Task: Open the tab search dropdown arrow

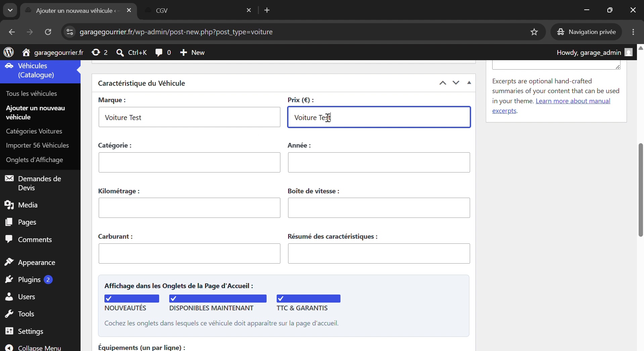Action: (10, 10)
